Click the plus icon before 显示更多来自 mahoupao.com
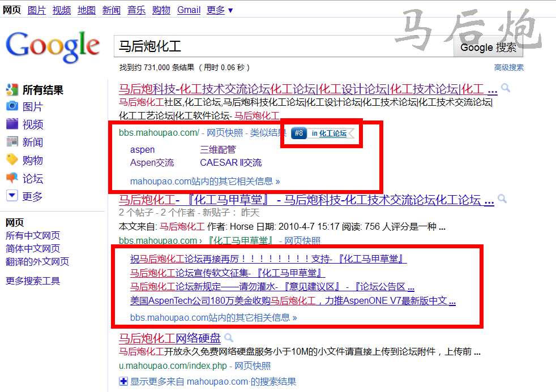This screenshot has width=556, height=392. (x=123, y=381)
